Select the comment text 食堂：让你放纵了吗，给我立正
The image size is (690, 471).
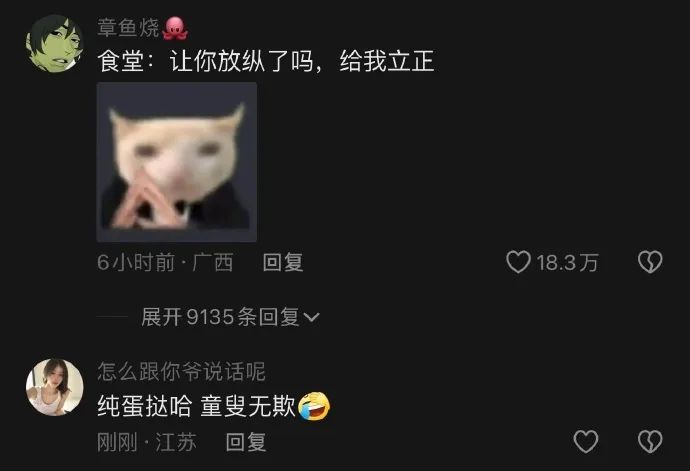[x=266, y=61]
